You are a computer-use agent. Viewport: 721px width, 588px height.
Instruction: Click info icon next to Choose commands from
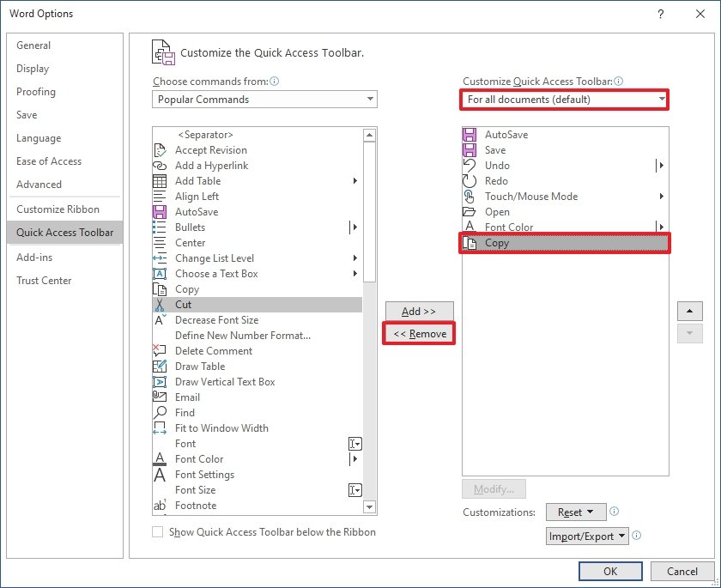(x=275, y=82)
